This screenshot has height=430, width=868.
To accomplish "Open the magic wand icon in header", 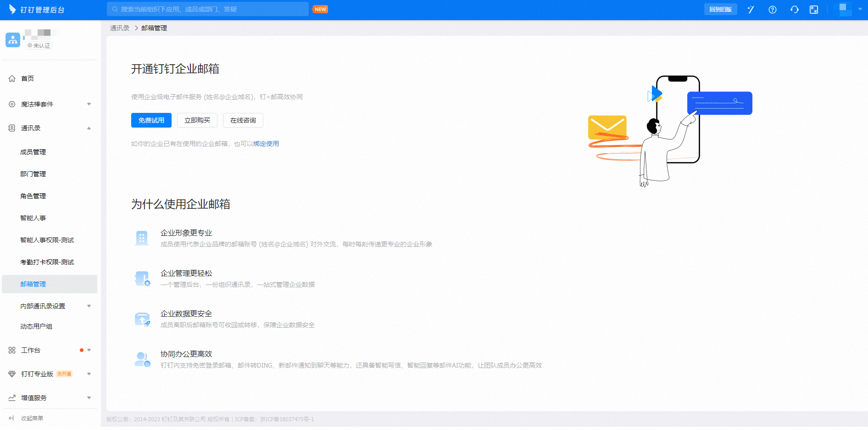I will coord(751,10).
